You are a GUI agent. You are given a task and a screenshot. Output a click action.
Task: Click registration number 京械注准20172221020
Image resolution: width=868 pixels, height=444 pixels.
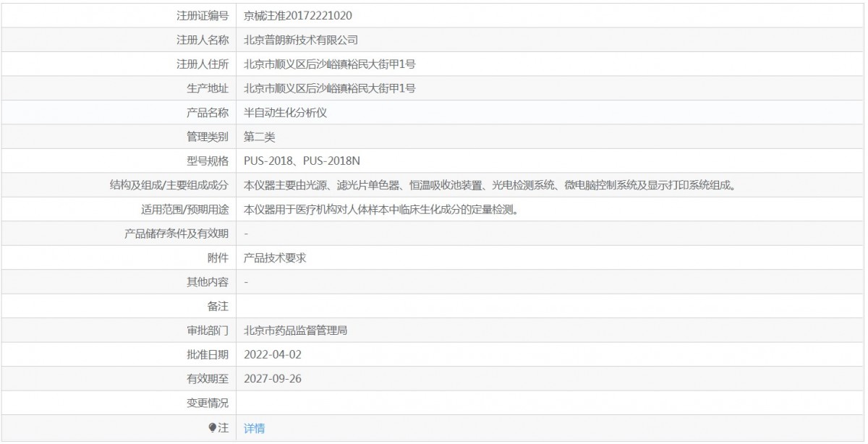(298, 15)
